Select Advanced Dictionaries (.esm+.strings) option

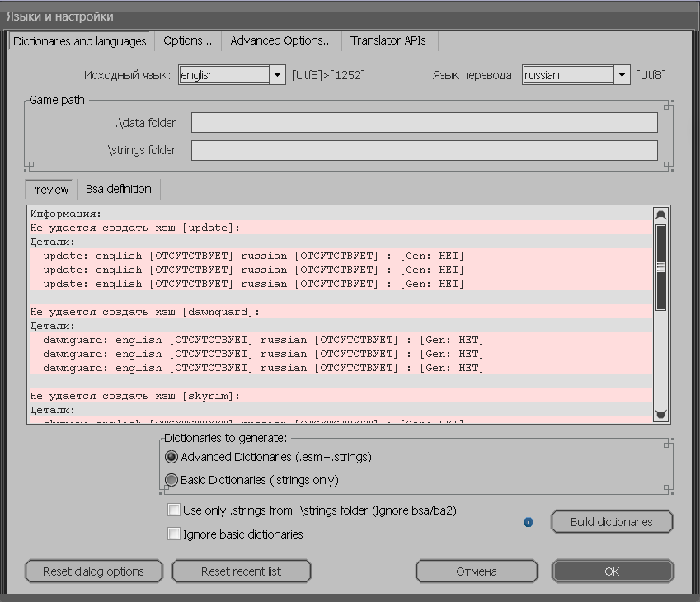(171, 457)
